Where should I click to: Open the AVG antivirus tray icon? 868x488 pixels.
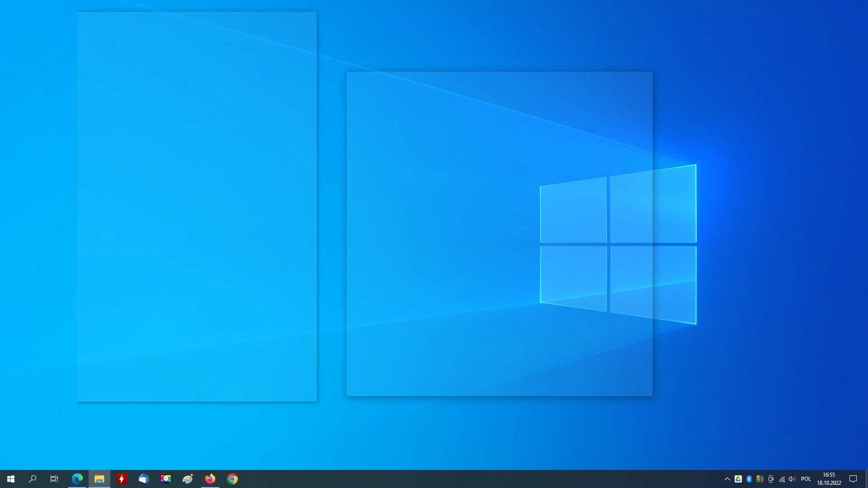pyautogui.click(x=760, y=479)
